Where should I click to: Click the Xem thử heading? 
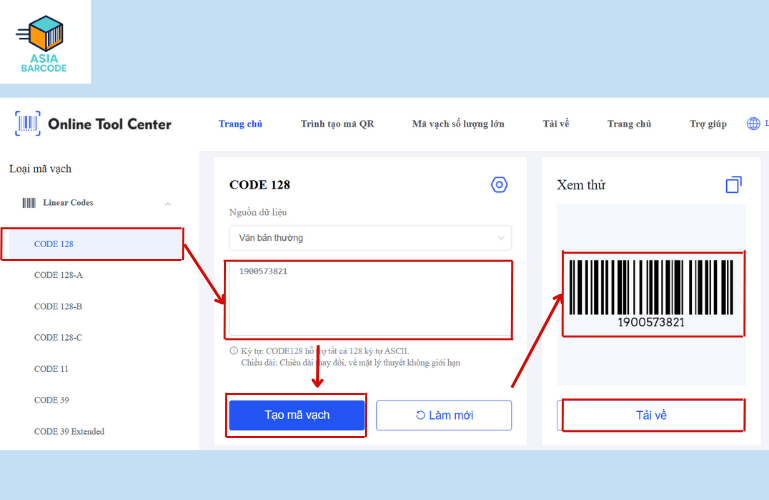point(581,185)
